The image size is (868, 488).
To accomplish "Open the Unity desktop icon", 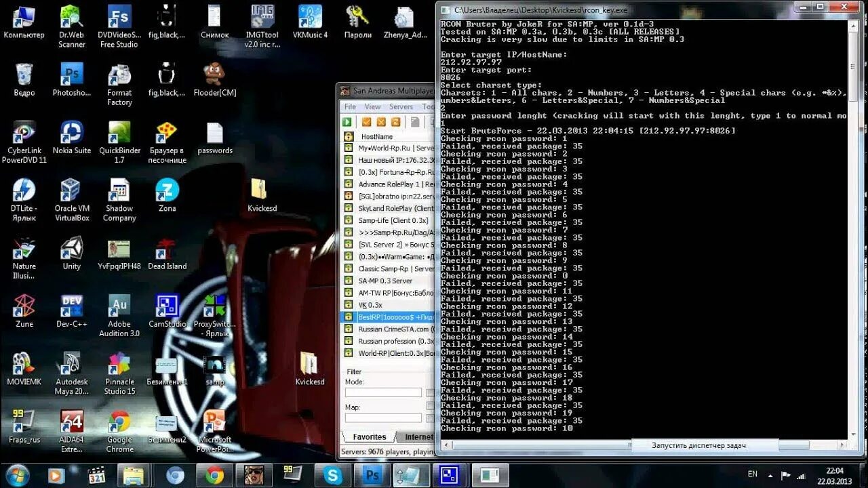I will click(x=71, y=253).
